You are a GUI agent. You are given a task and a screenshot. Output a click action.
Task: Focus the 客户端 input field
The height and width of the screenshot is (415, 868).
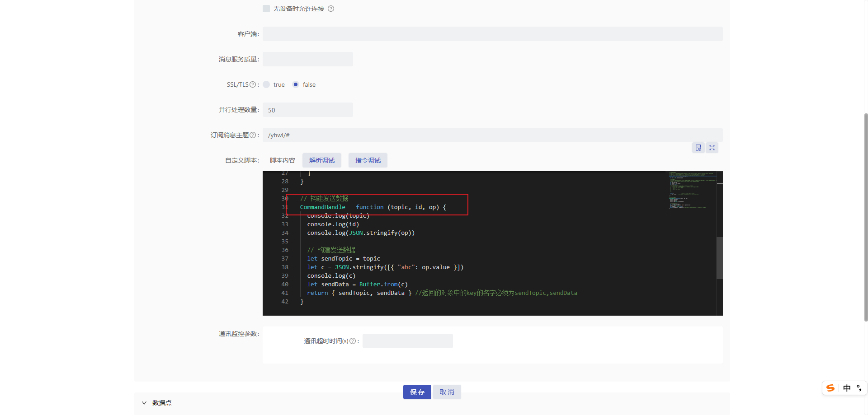(493, 34)
